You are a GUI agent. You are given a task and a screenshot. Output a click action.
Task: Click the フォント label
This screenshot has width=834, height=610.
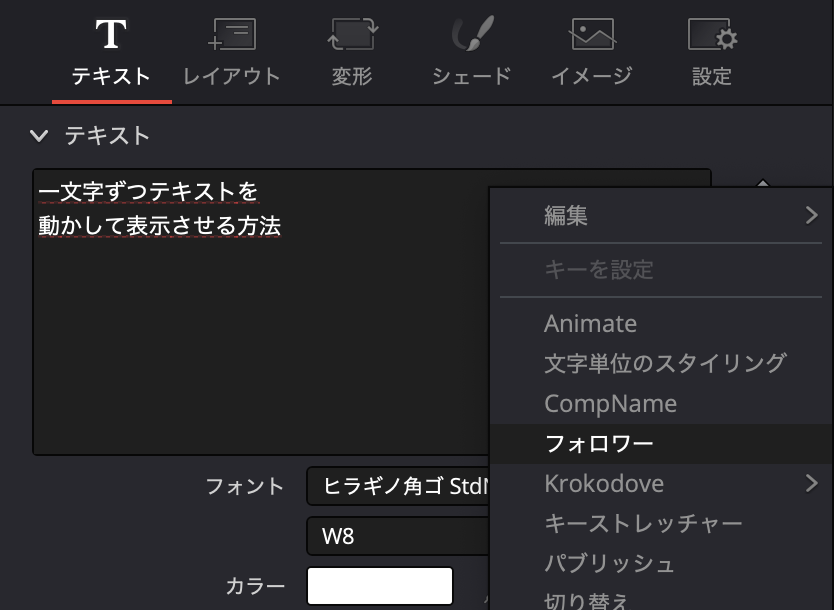click(x=245, y=486)
